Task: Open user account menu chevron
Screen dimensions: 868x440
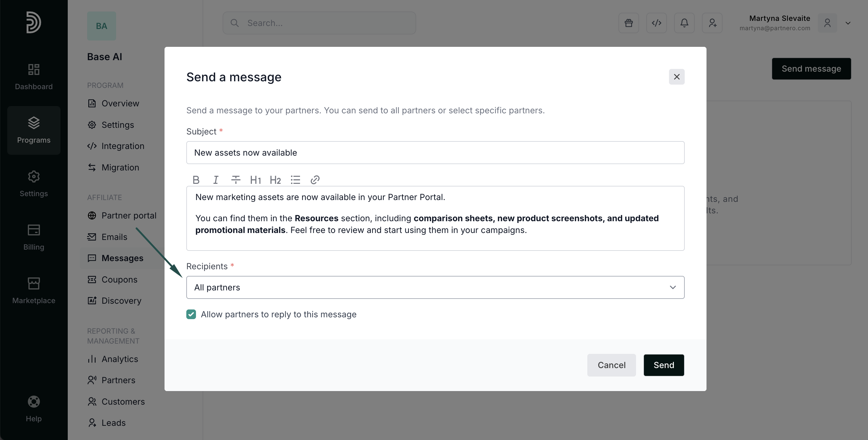Action: point(848,23)
